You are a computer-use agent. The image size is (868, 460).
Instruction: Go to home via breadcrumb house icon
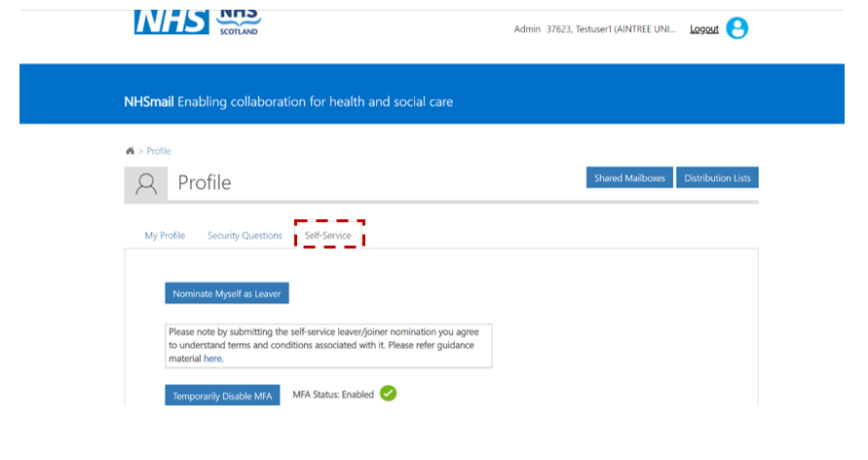pos(131,150)
